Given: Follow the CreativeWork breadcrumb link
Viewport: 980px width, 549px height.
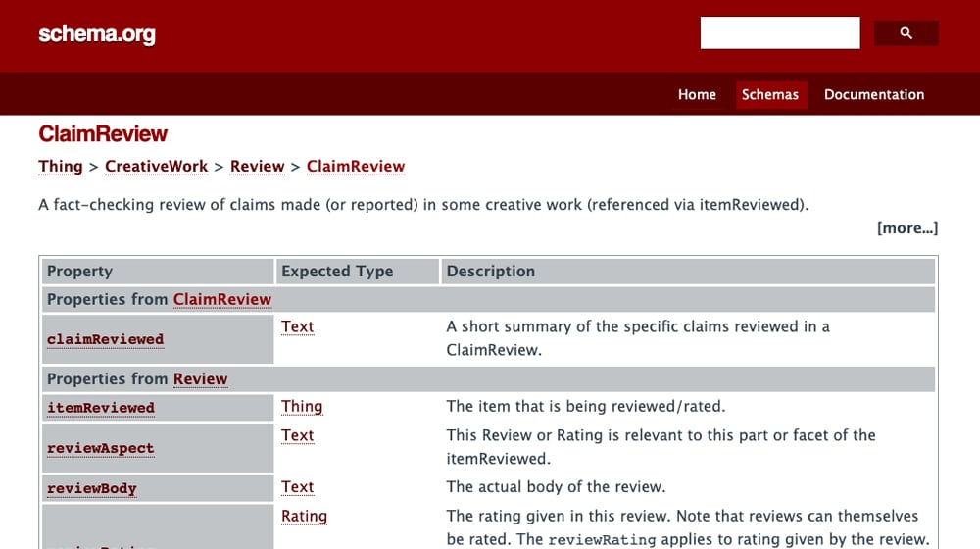Looking at the screenshot, I should [156, 167].
